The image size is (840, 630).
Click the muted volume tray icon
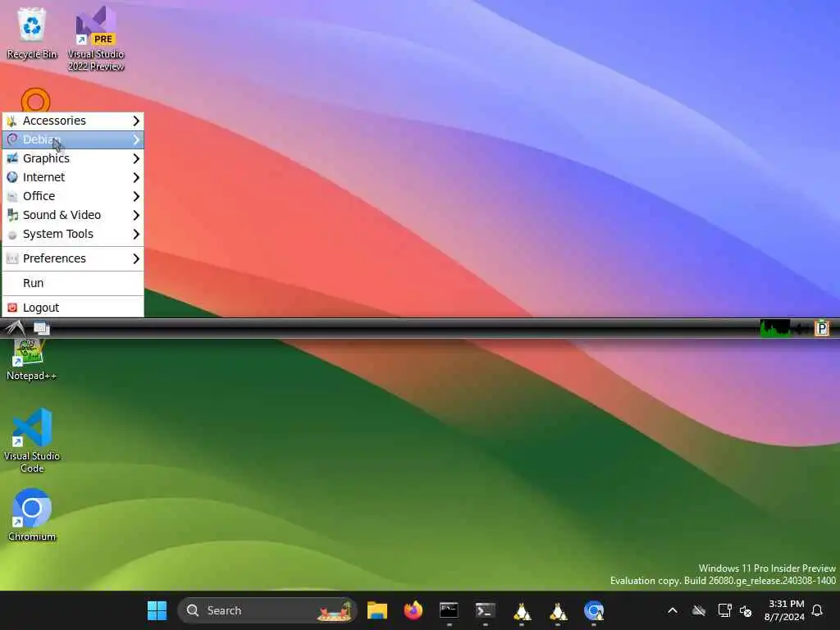point(746,610)
